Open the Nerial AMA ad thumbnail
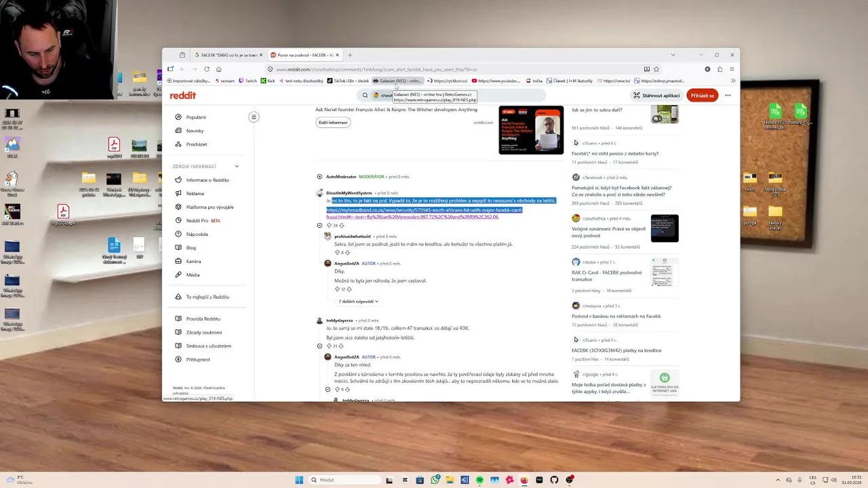Screen dimensions: 868x488 pyautogui.click(x=531, y=130)
